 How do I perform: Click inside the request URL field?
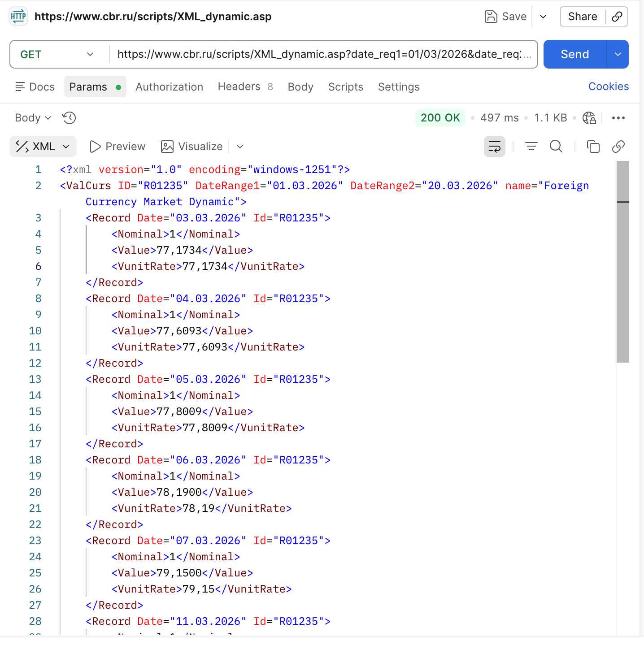tap(324, 54)
